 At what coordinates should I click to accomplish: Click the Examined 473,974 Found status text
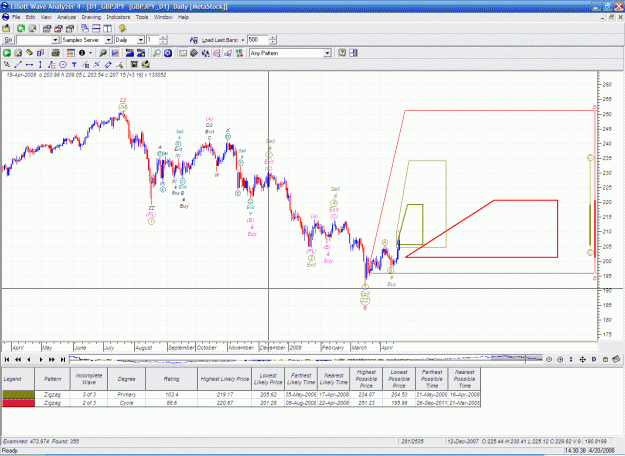41,441
